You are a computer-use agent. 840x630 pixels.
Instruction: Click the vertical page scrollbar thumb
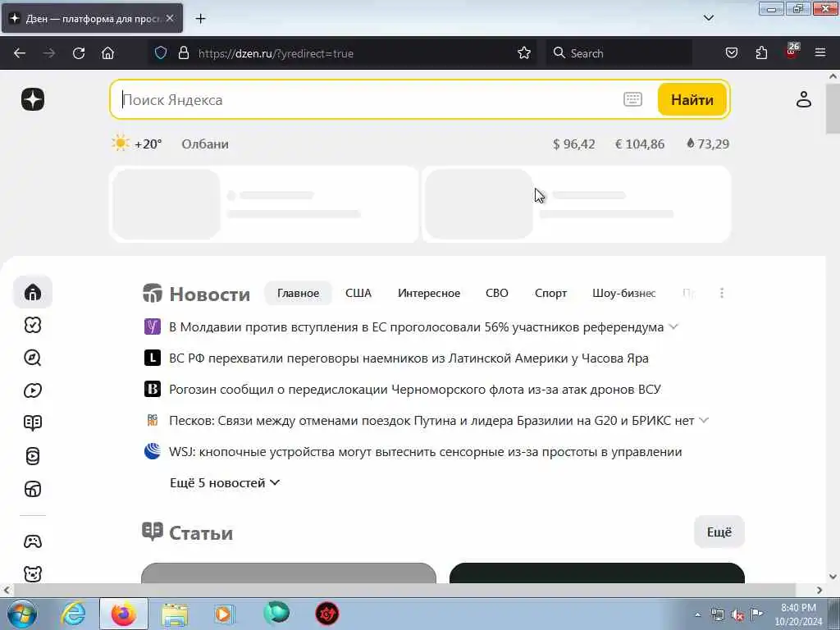pyautogui.click(x=833, y=109)
